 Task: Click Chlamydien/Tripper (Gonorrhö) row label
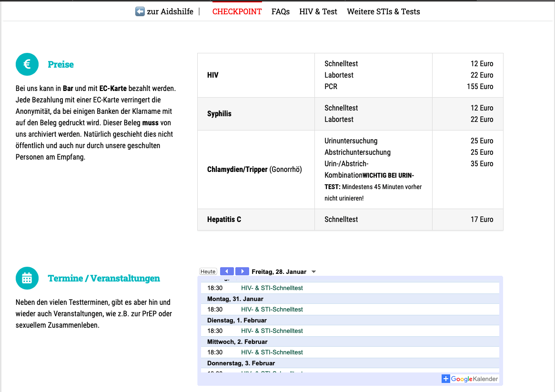click(x=254, y=170)
